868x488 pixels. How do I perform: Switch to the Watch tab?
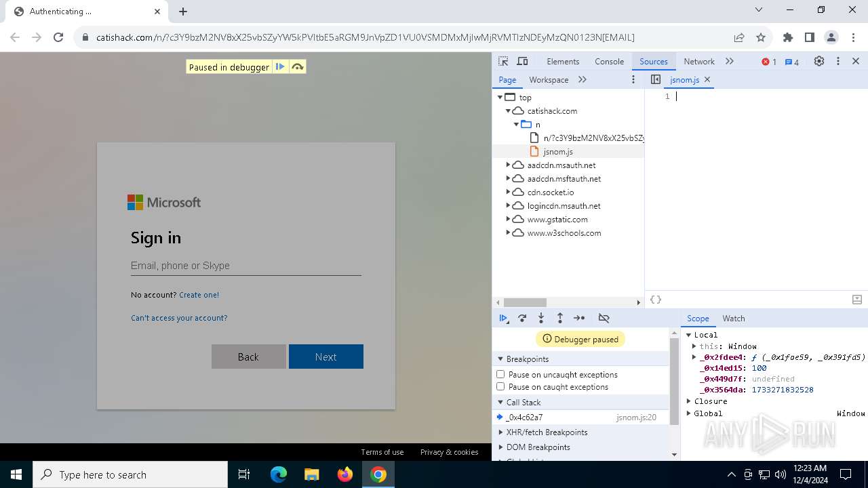pyautogui.click(x=733, y=318)
